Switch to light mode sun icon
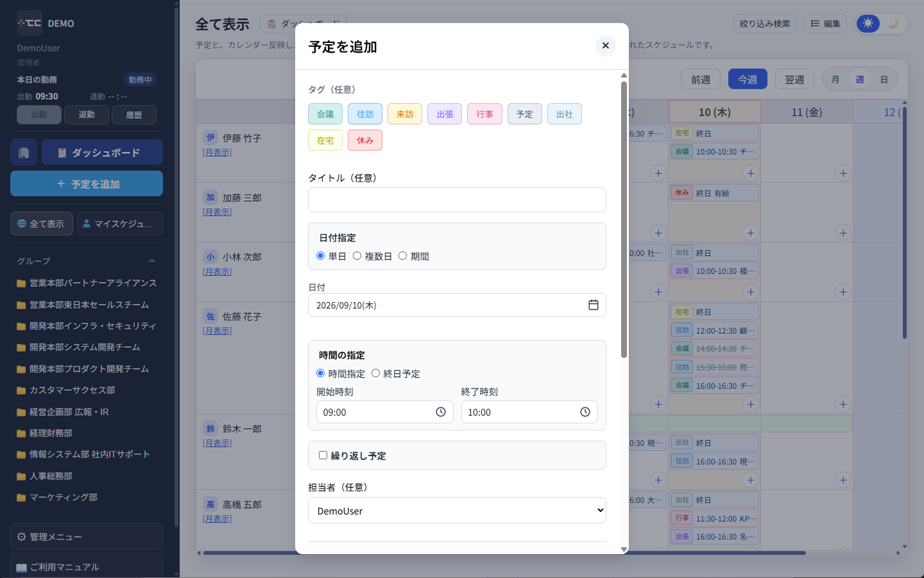This screenshot has width=924, height=578. pyautogui.click(x=868, y=24)
